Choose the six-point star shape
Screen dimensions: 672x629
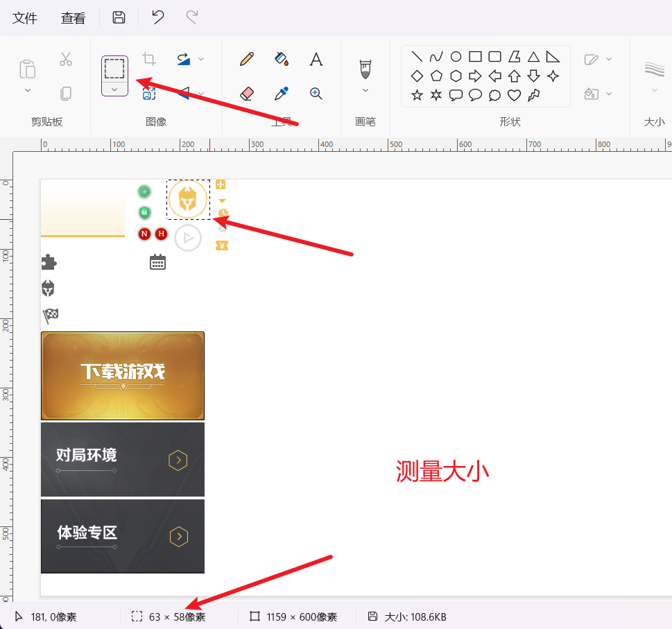point(436,95)
